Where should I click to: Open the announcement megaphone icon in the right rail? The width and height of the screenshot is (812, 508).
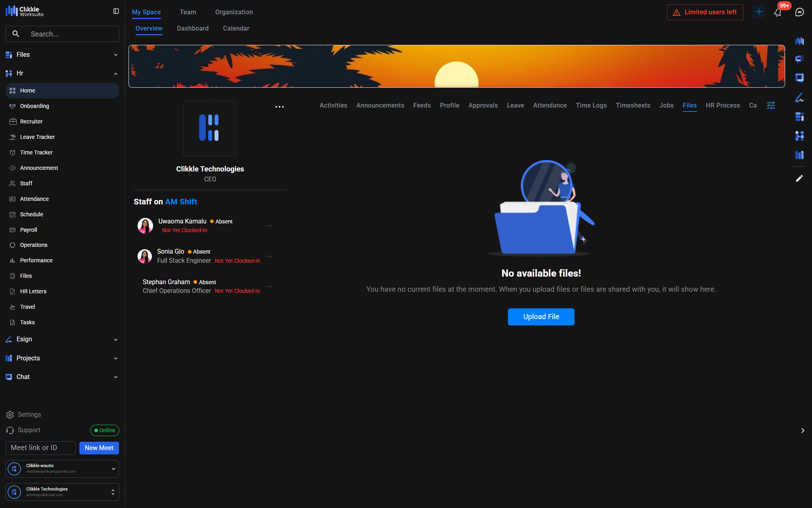799,59
